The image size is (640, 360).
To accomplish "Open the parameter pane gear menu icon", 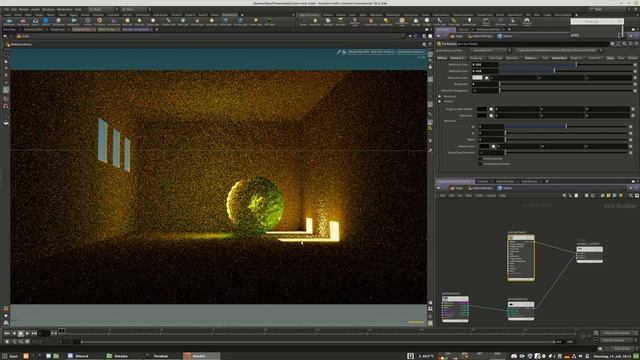I will click(612, 44).
